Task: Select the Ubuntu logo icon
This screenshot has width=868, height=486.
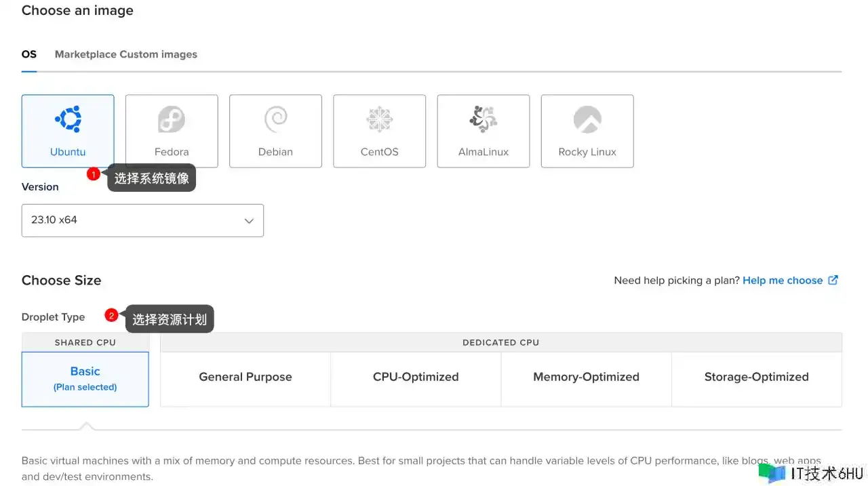Action: click(68, 120)
